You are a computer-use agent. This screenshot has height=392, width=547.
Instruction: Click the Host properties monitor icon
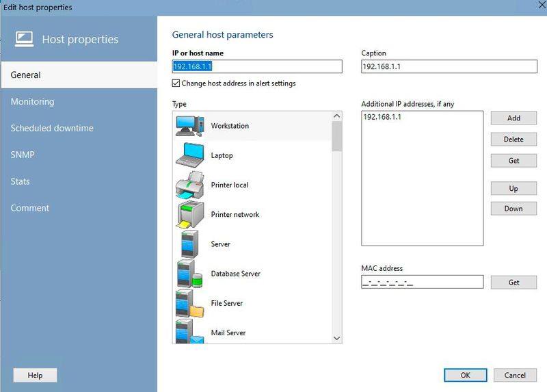point(24,39)
